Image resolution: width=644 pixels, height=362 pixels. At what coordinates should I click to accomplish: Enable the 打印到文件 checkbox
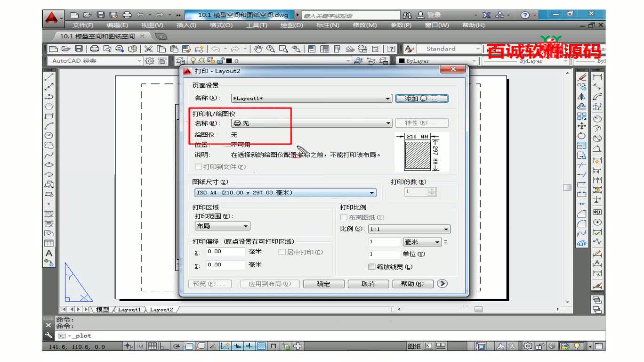(x=199, y=167)
